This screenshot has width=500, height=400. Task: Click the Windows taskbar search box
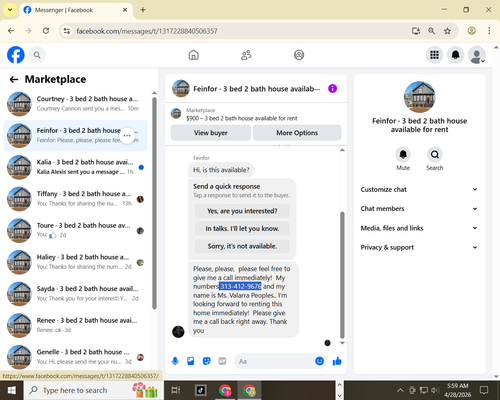[x=93, y=390]
